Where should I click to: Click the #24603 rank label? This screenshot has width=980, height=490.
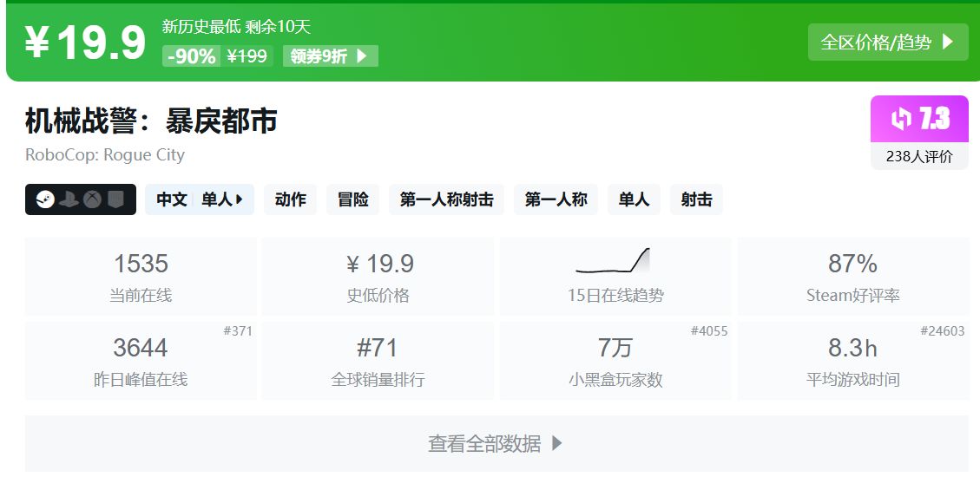[942, 330]
